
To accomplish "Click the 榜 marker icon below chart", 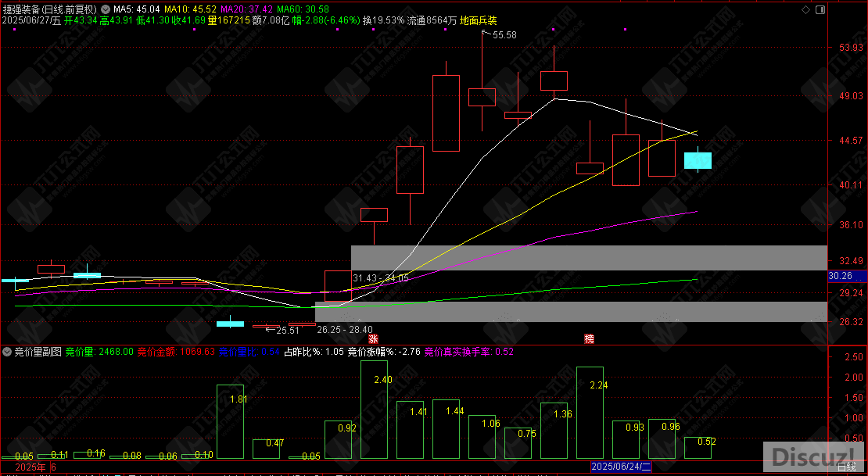I will [589, 339].
